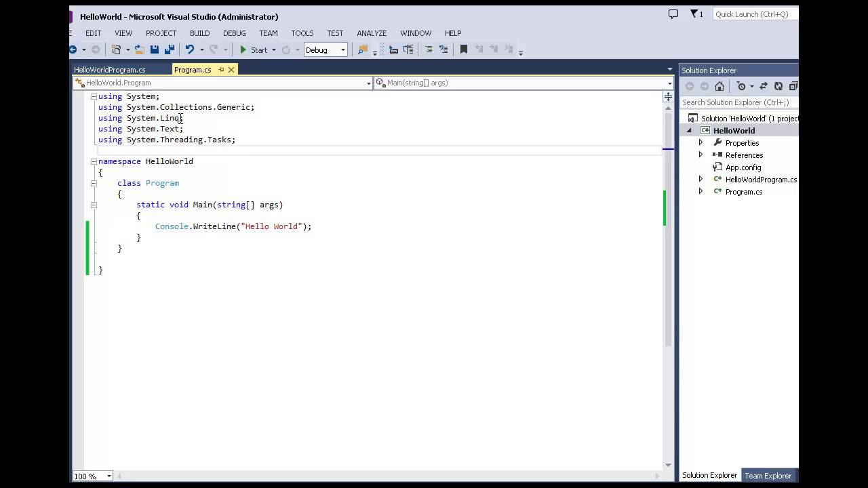Click the feedback speech bubble icon
This screenshot has width=868, height=488.
(673, 14)
